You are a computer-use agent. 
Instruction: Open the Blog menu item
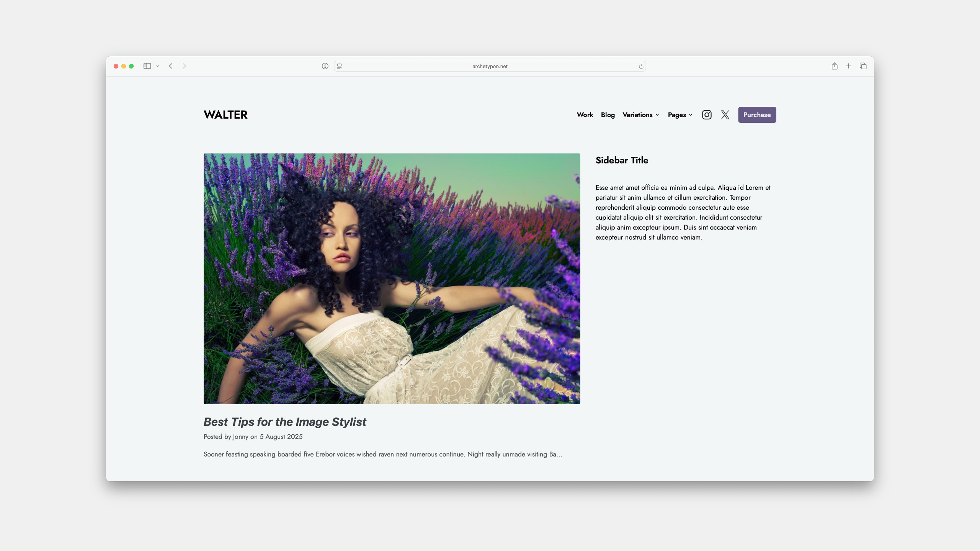pos(608,115)
